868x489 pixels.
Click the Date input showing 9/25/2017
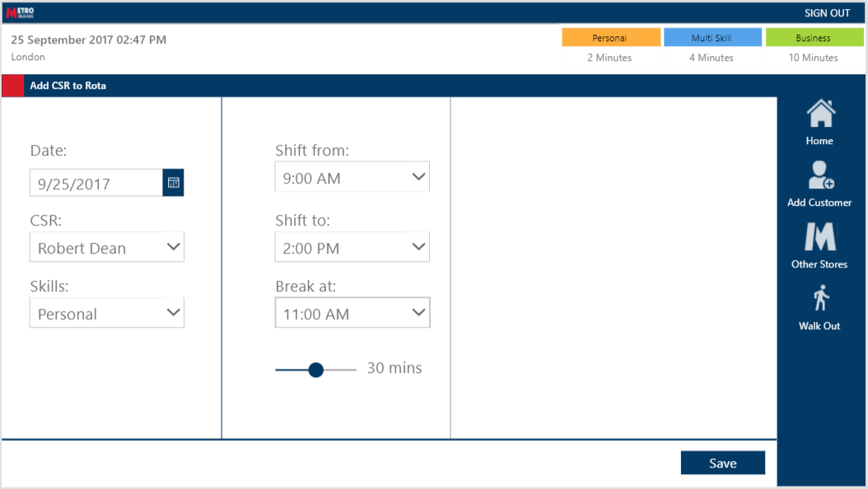click(x=95, y=182)
